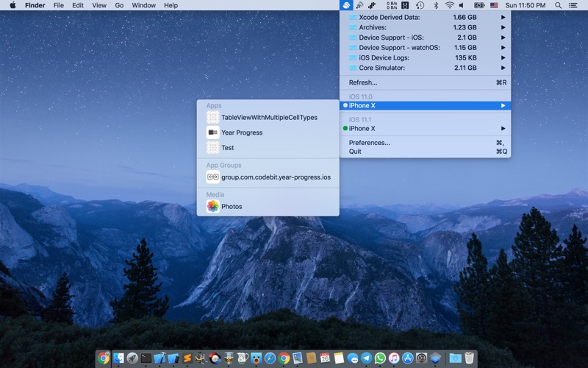
Task: Select the Year Progress app entry
Action: click(x=268, y=132)
